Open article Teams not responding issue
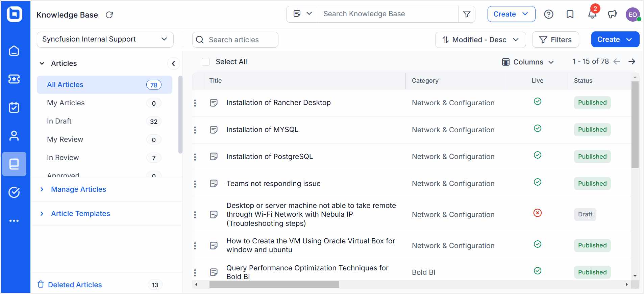Viewport: 644px width, 294px height. tap(273, 184)
